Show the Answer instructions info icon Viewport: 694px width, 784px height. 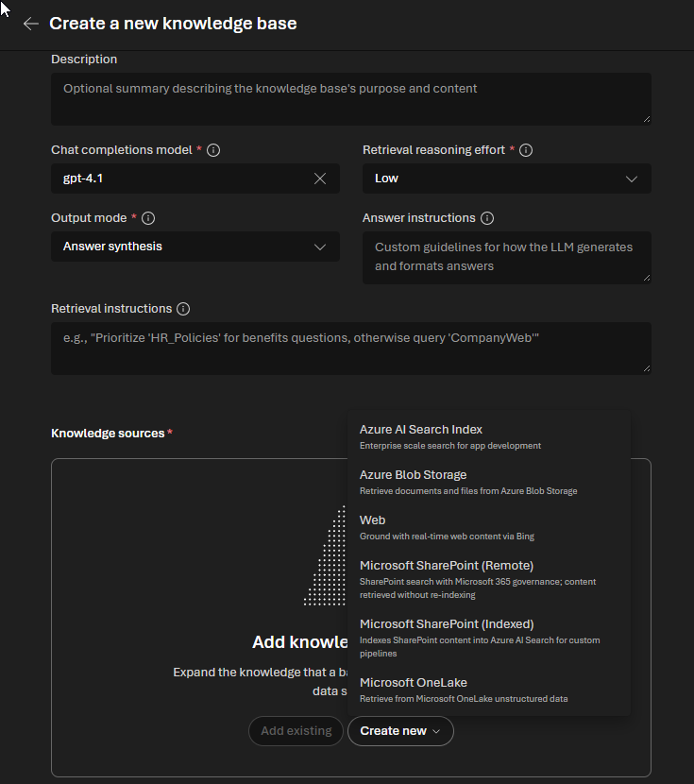pos(487,218)
